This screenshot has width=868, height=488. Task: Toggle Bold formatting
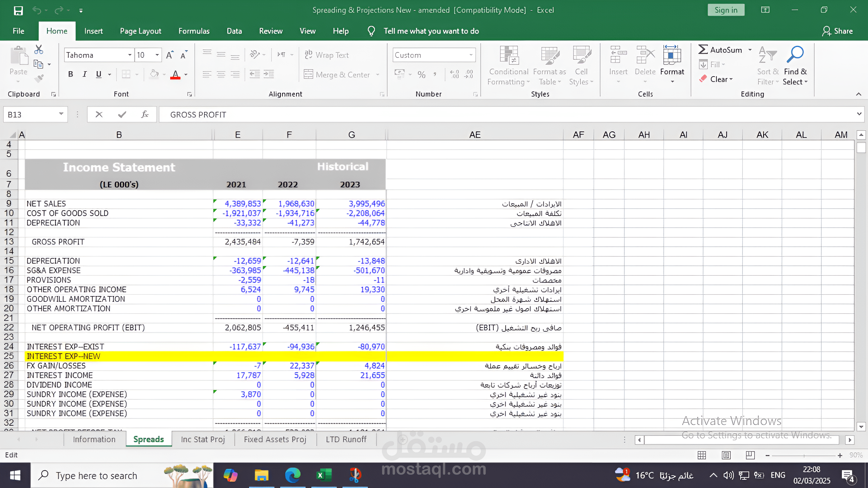(71, 74)
